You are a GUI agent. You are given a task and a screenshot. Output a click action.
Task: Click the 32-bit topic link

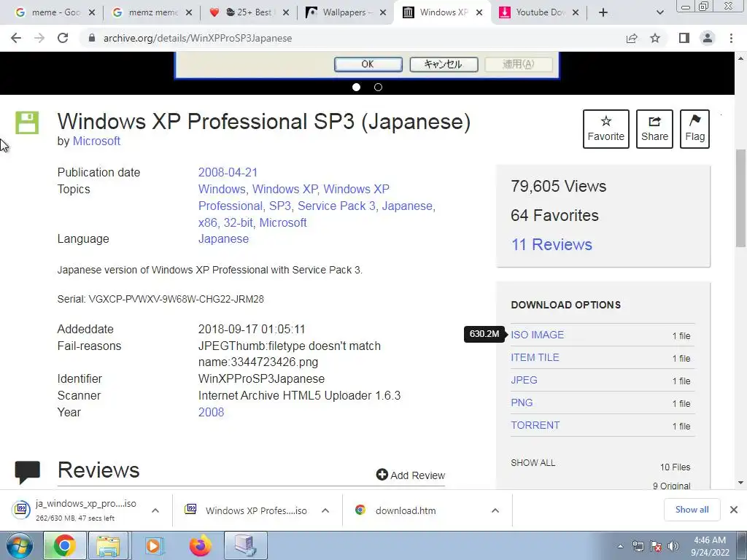[239, 222]
